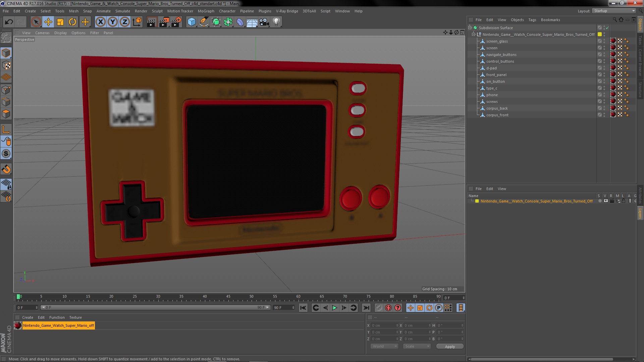Click the Undo arrow icon
This screenshot has height=362, width=644.
9,22
